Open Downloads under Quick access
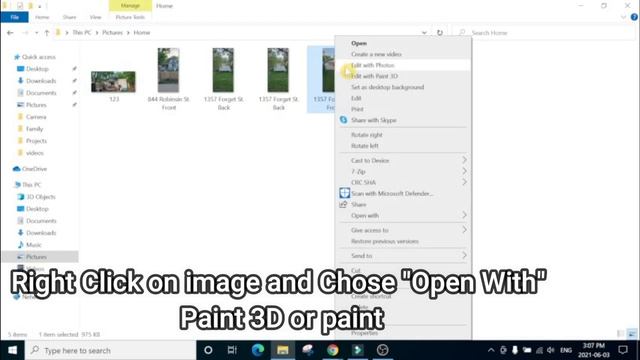The width and height of the screenshot is (640, 360). point(41,81)
